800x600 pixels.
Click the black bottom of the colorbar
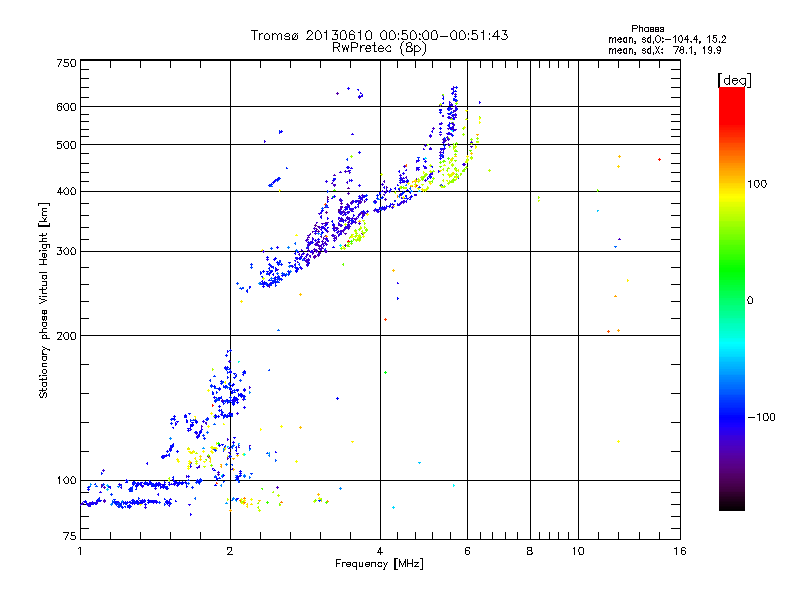732,504
